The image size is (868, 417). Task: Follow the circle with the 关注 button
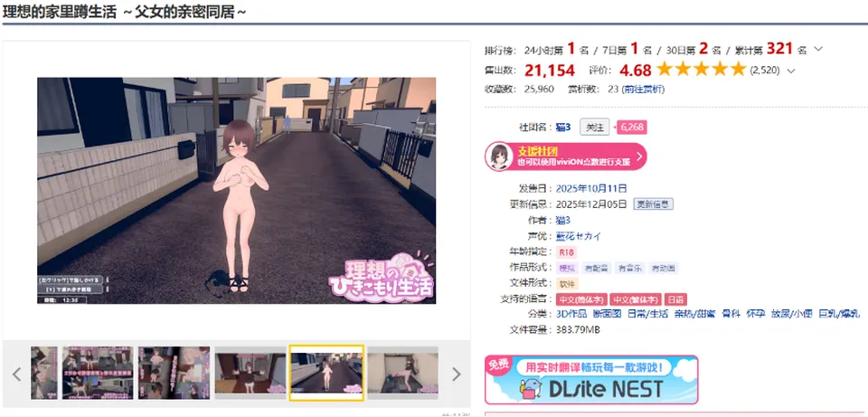[595, 128]
